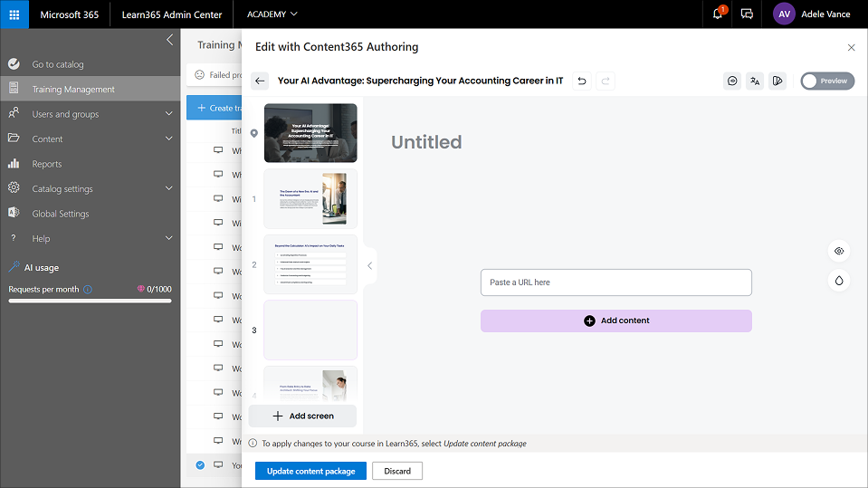Undo the last authoring change
This screenshot has width=868, height=488.
click(582, 81)
